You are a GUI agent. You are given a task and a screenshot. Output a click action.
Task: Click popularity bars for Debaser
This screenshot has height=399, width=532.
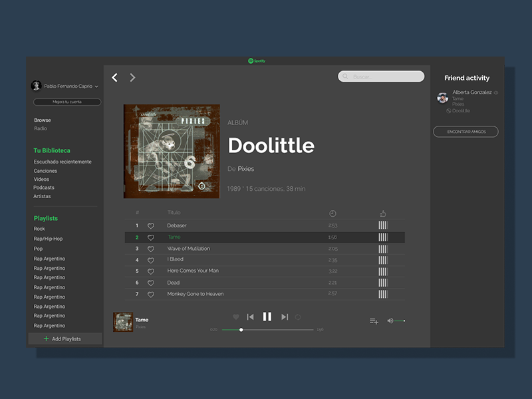coord(383,225)
